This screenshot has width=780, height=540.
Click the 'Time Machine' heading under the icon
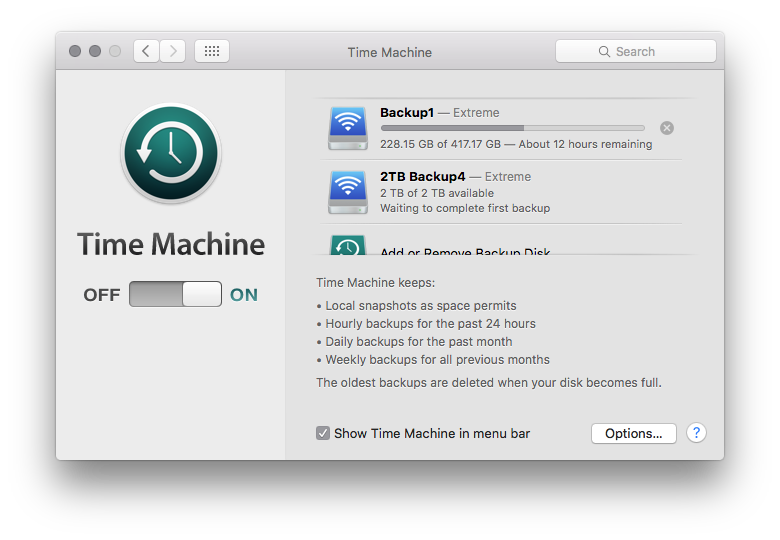171,244
